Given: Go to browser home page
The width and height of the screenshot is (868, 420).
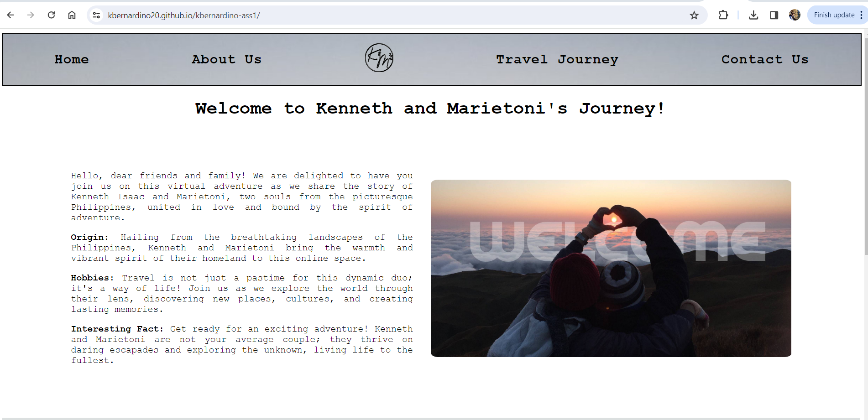Looking at the screenshot, I should coord(72,15).
